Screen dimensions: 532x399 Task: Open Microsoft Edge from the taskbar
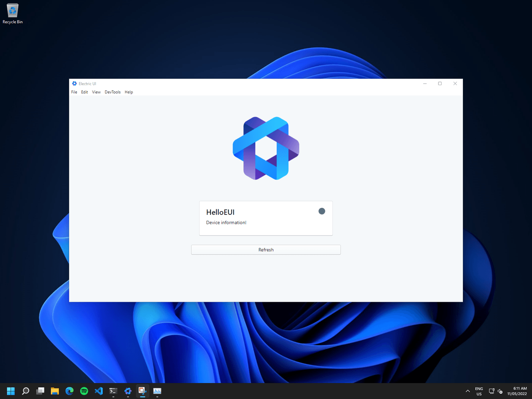point(69,391)
